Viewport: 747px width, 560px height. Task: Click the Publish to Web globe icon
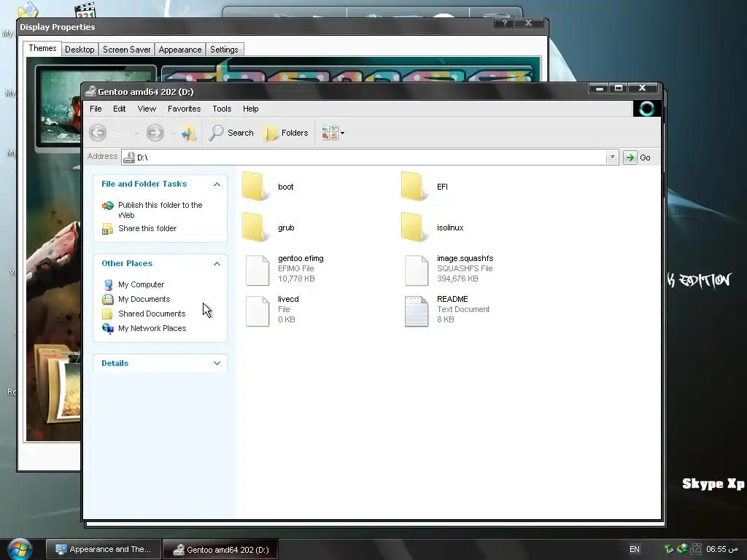coord(108,205)
